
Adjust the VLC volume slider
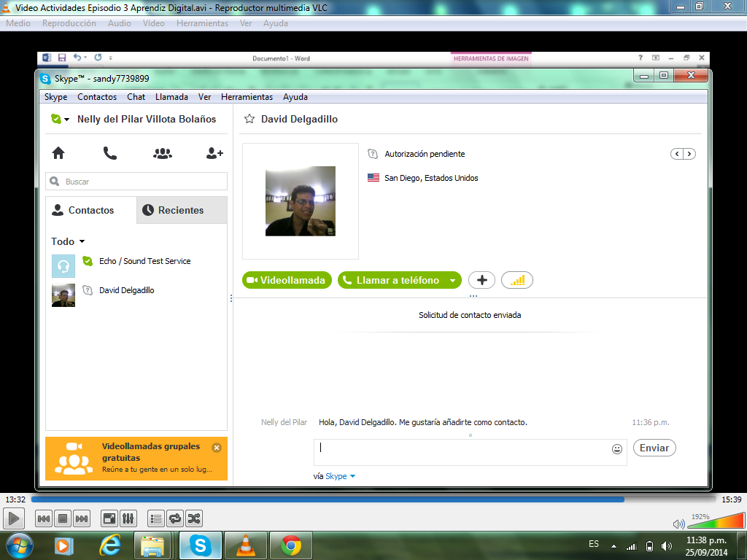pos(716,521)
